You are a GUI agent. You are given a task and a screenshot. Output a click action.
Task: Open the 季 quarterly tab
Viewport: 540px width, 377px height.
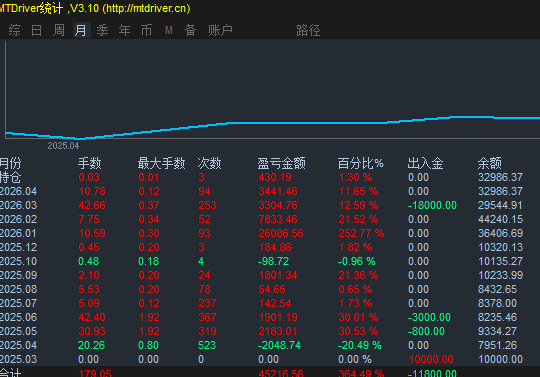pyautogui.click(x=103, y=30)
